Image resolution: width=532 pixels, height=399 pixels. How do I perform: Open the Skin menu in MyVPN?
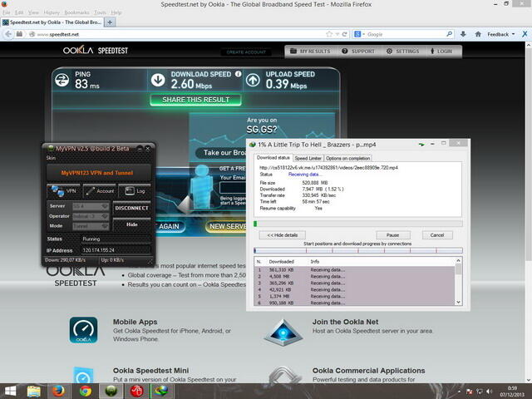coord(51,158)
